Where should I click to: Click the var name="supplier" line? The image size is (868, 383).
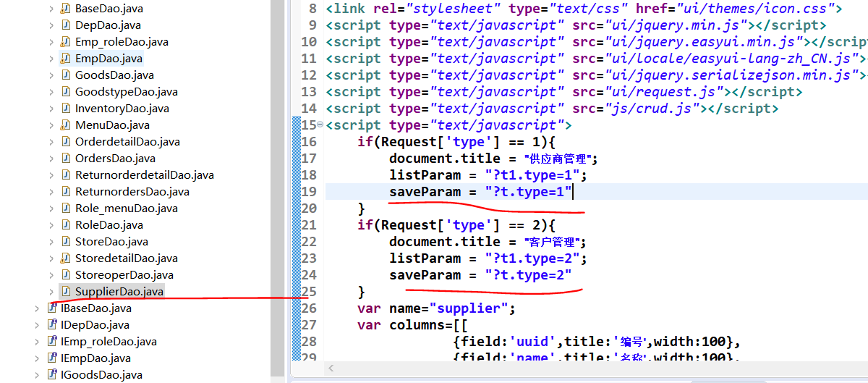[436, 308]
